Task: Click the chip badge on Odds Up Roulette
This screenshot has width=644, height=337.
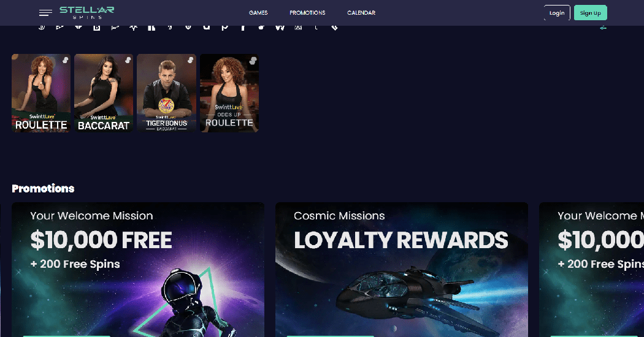Action: point(253,61)
